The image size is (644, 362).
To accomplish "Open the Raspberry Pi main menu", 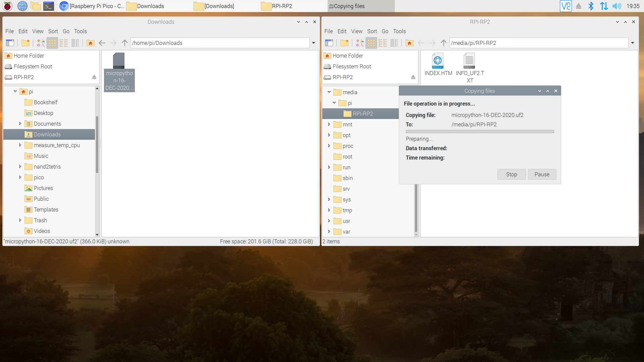I will coord(7,6).
